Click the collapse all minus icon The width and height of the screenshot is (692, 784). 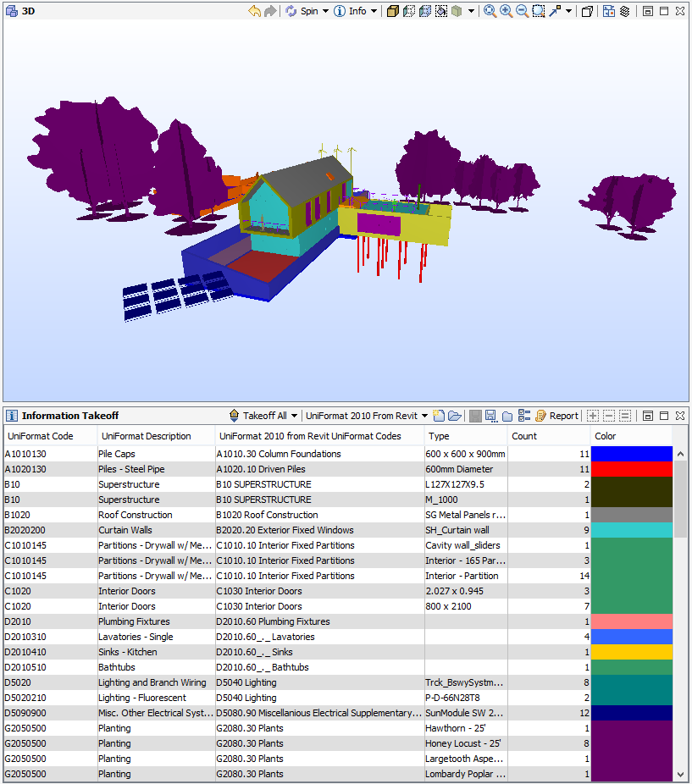tap(608, 416)
